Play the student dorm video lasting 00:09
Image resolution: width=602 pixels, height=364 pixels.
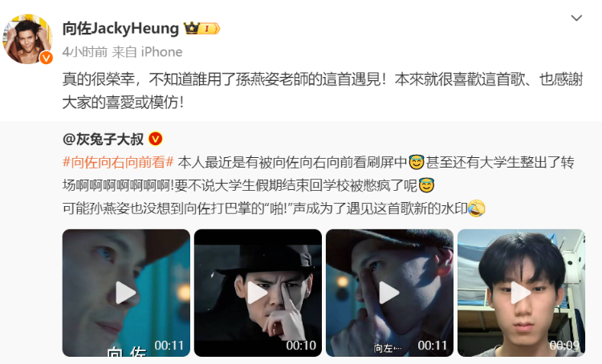[x=521, y=293]
